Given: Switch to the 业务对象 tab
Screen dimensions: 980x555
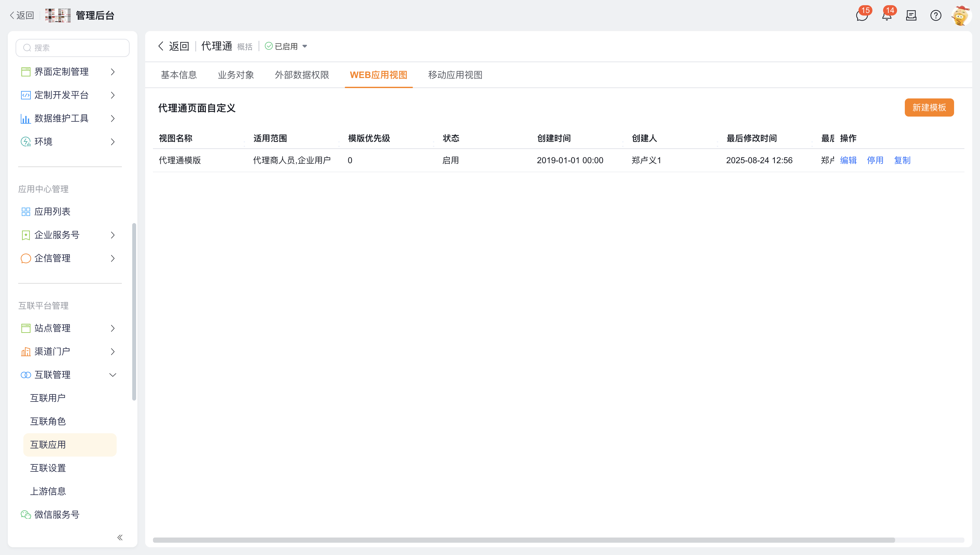Looking at the screenshot, I should click(x=236, y=75).
